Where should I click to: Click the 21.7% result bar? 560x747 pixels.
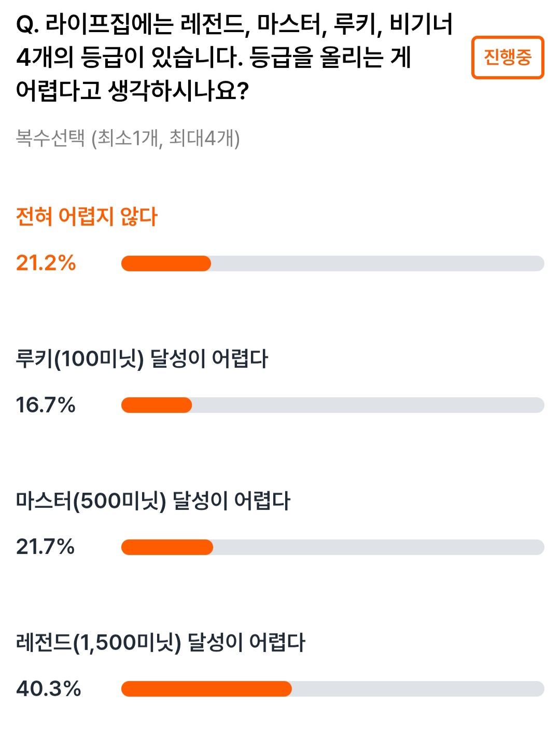[333, 547]
